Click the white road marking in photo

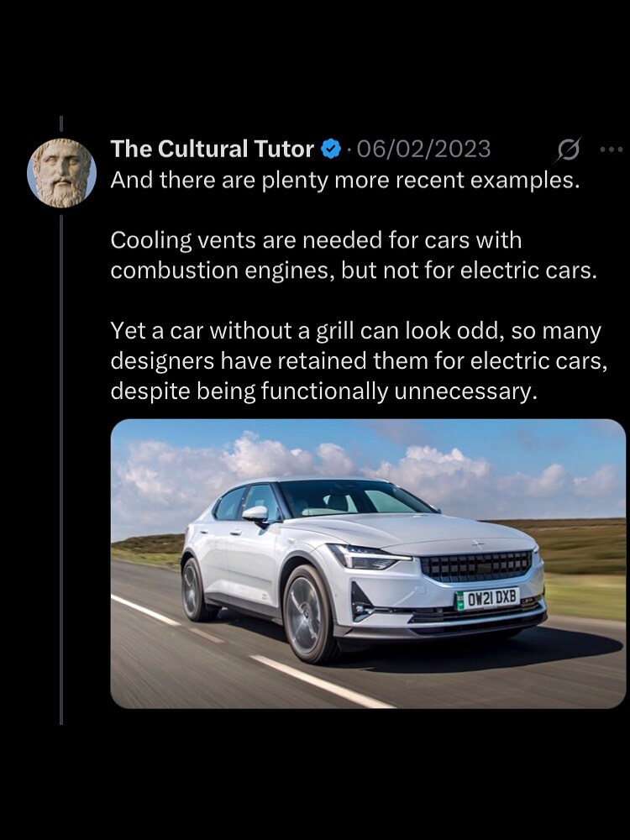point(322,681)
